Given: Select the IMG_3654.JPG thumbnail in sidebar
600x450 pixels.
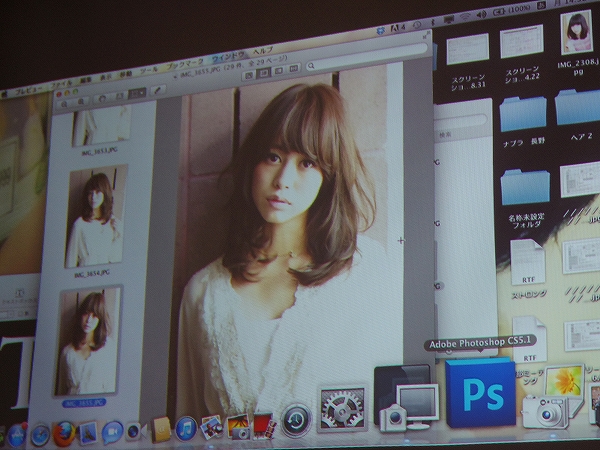Looking at the screenshot, I should point(96,215).
